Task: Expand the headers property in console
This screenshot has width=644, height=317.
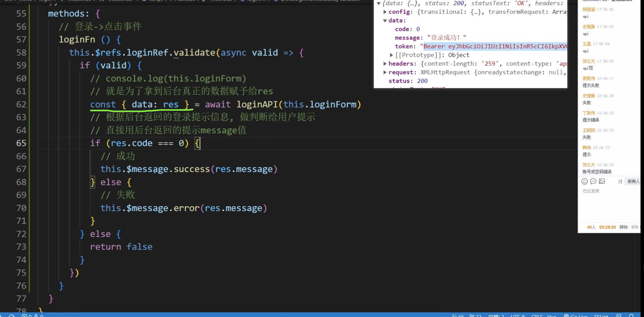Action: coord(385,64)
